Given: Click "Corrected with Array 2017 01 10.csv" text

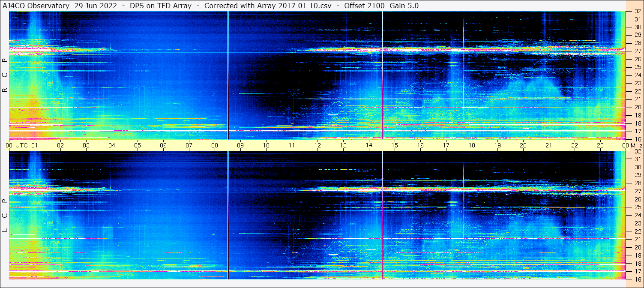Looking at the screenshot, I should [268, 6].
